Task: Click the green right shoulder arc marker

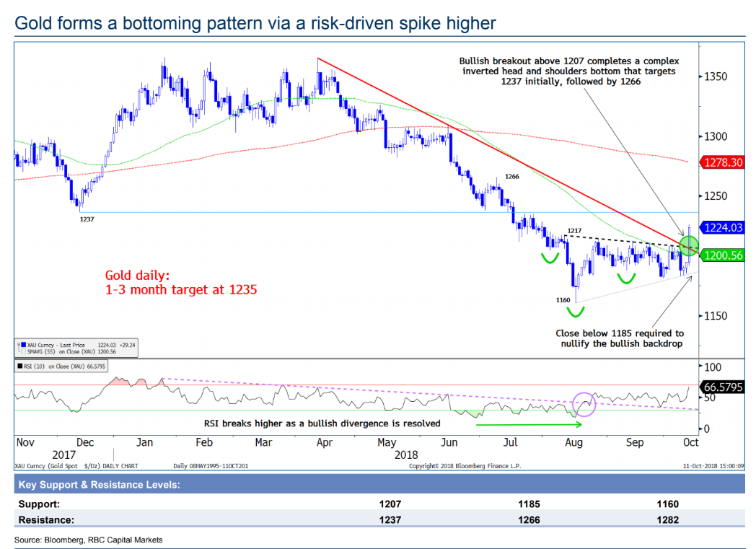Action: click(626, 277)
